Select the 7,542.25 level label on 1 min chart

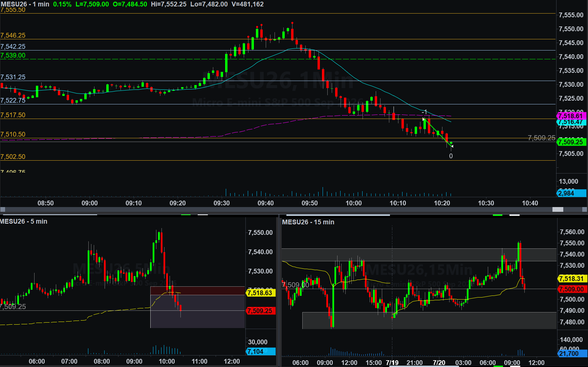click(13, 46)
